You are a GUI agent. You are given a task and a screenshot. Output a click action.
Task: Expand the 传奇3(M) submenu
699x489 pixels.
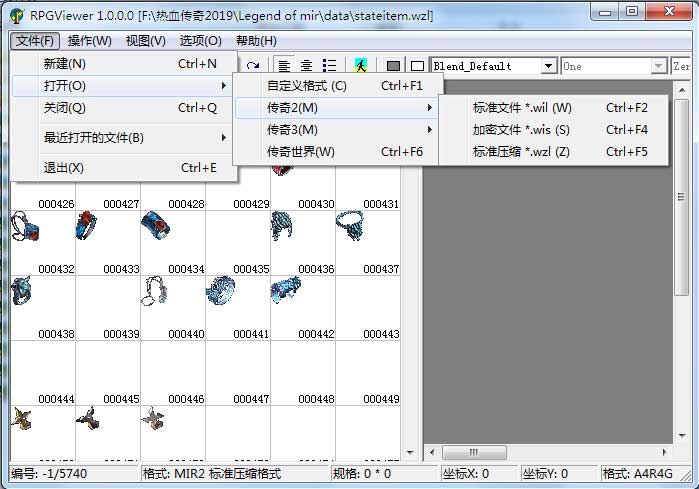pos(337,130)
